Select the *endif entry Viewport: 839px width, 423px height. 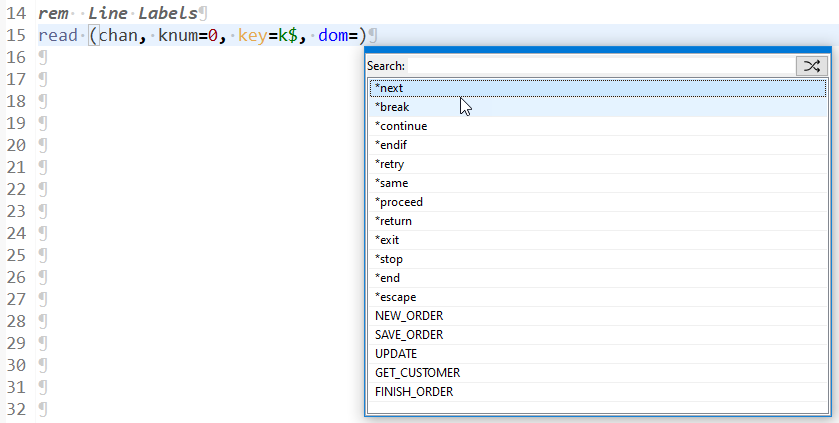[x=391, y=145]
